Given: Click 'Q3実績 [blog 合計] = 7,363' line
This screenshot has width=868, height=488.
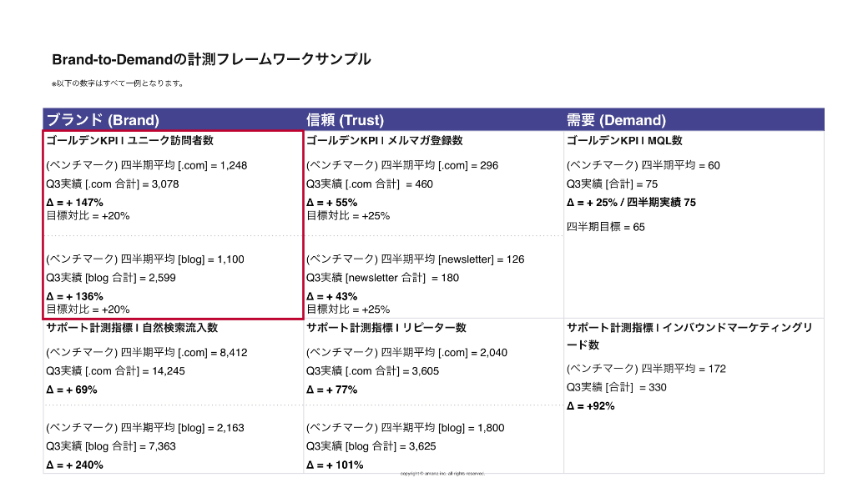Looking at the screenshot, I should click(111, 446).
